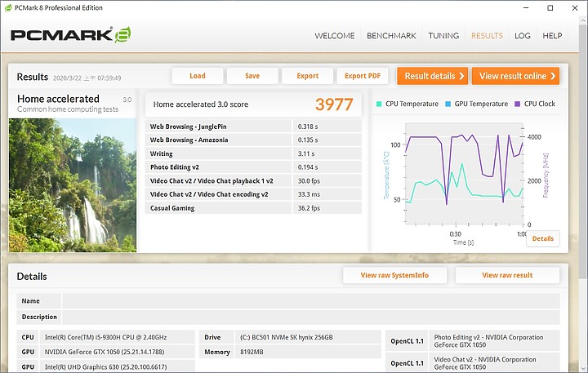
Task: Open Result details
Action: point(432,76)
